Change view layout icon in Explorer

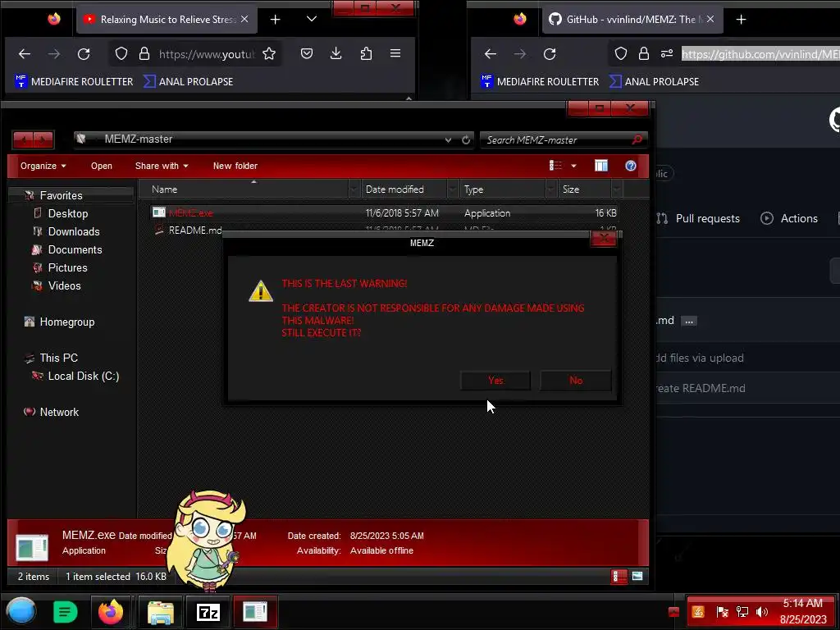555,166
